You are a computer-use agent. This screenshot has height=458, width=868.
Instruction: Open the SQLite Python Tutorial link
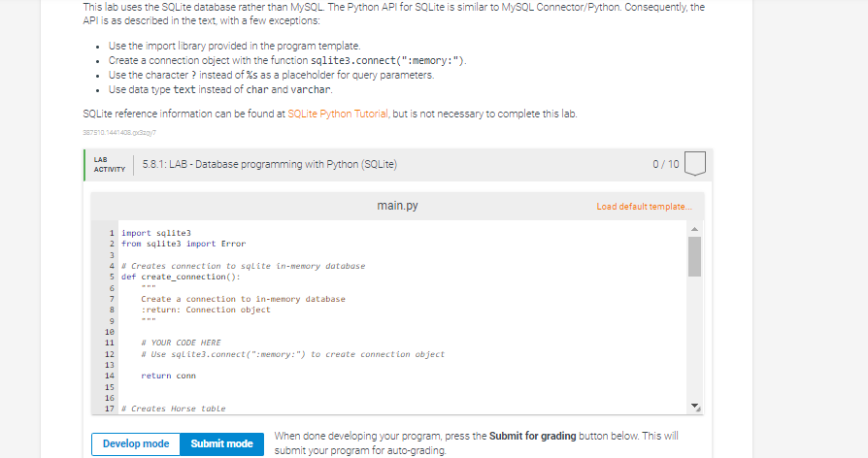tap(338, 114)
